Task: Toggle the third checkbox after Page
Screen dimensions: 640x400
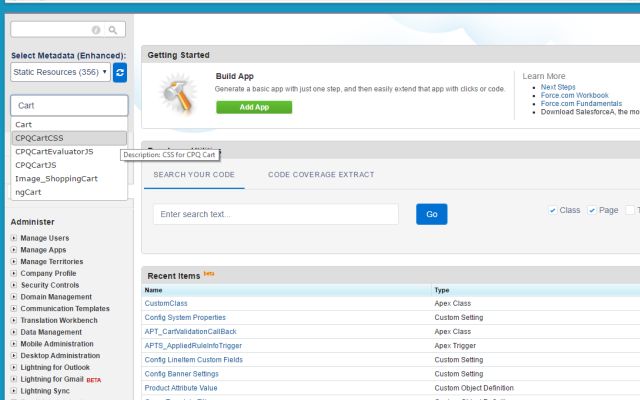Action: tap(629, 210)
